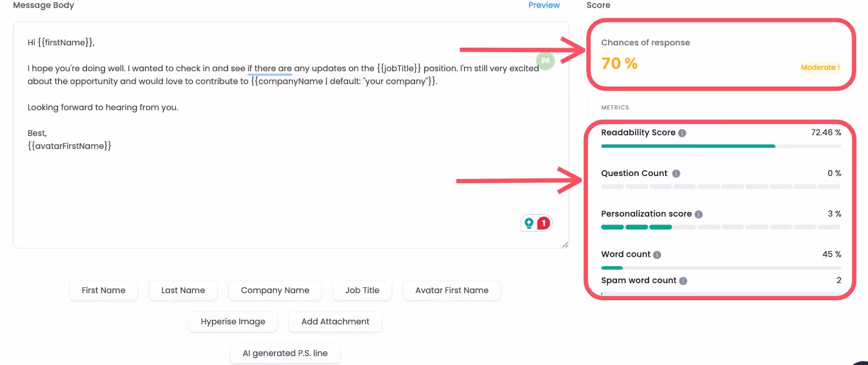Click the red notification badge showing 1

pos(542,223)
